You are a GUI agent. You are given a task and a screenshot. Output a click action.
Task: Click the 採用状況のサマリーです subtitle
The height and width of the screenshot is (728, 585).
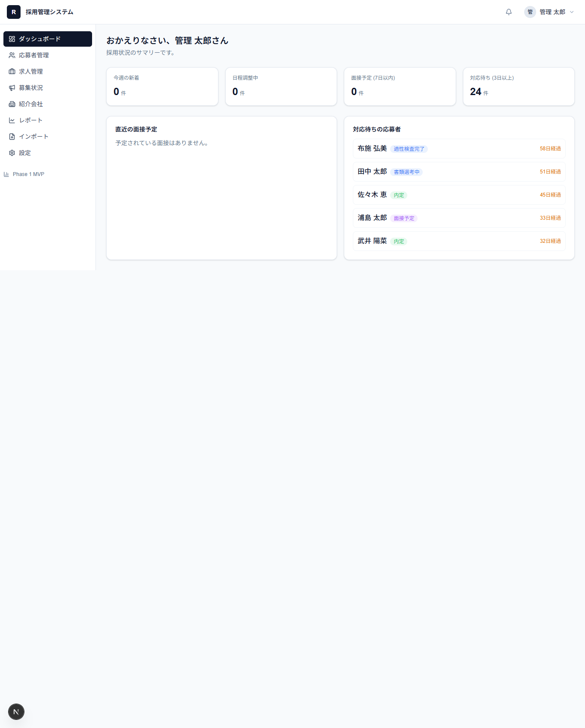coord(140,53)
